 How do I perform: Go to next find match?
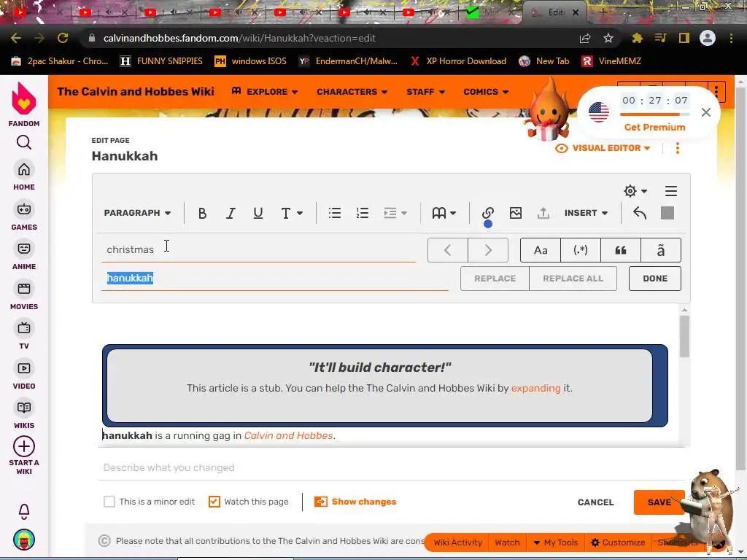[x=488, y=250]
